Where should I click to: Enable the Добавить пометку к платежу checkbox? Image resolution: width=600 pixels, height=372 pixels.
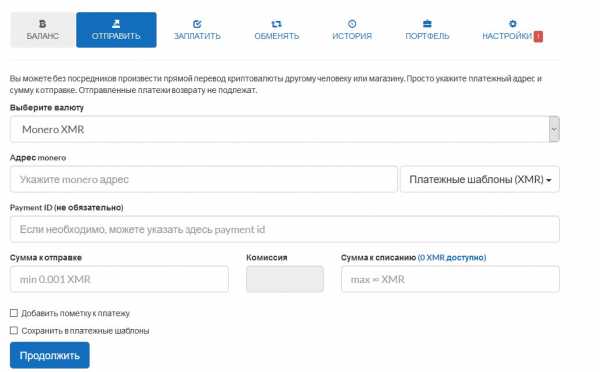coord(14,313)
